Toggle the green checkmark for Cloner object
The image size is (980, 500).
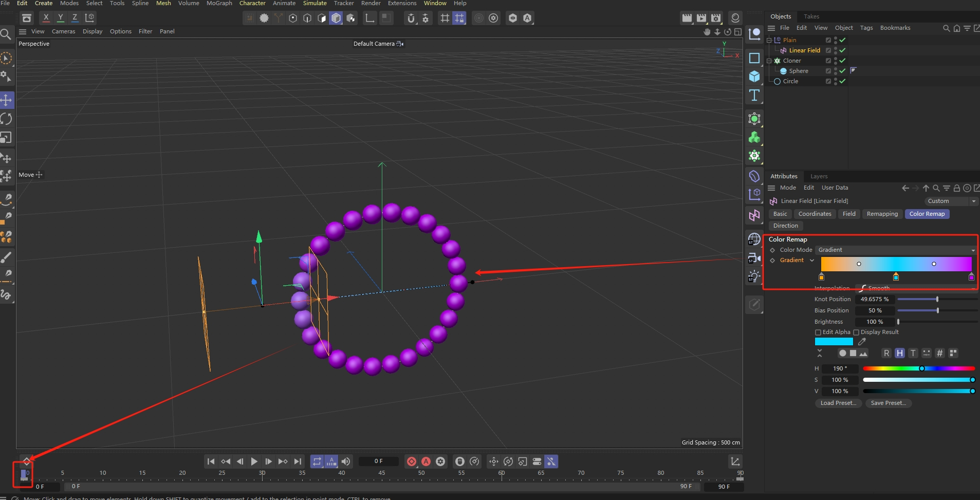tap(842, 61)
